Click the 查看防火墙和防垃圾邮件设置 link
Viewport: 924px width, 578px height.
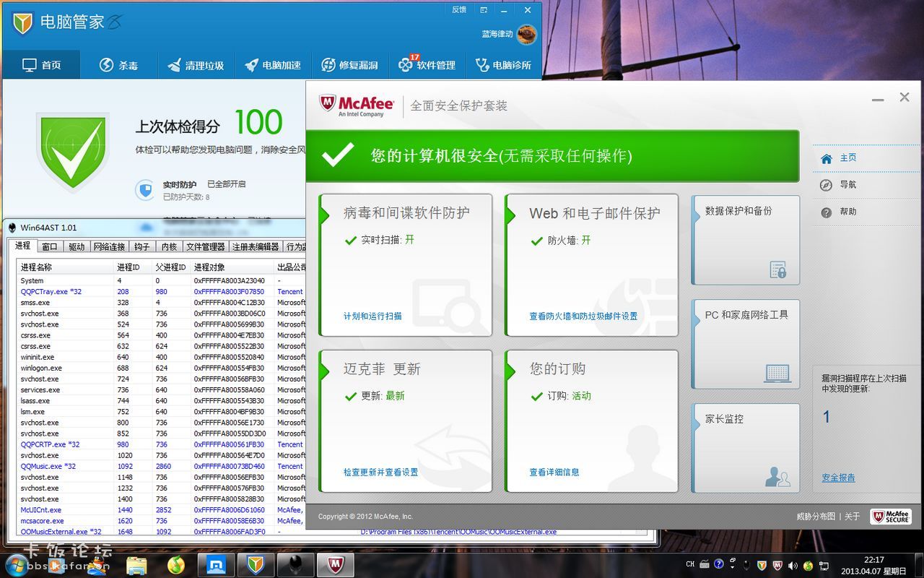[x=583, y=316]
